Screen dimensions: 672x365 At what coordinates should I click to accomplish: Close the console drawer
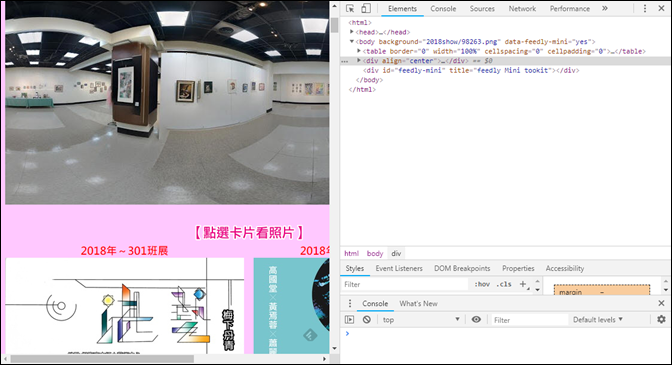point(661,303)
